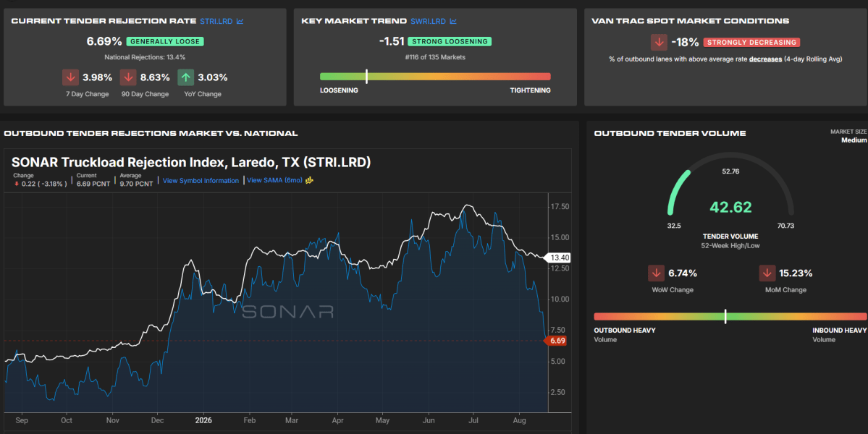Click the 17.50 price axis label
The image size is (868, 434).
[560, 207]
